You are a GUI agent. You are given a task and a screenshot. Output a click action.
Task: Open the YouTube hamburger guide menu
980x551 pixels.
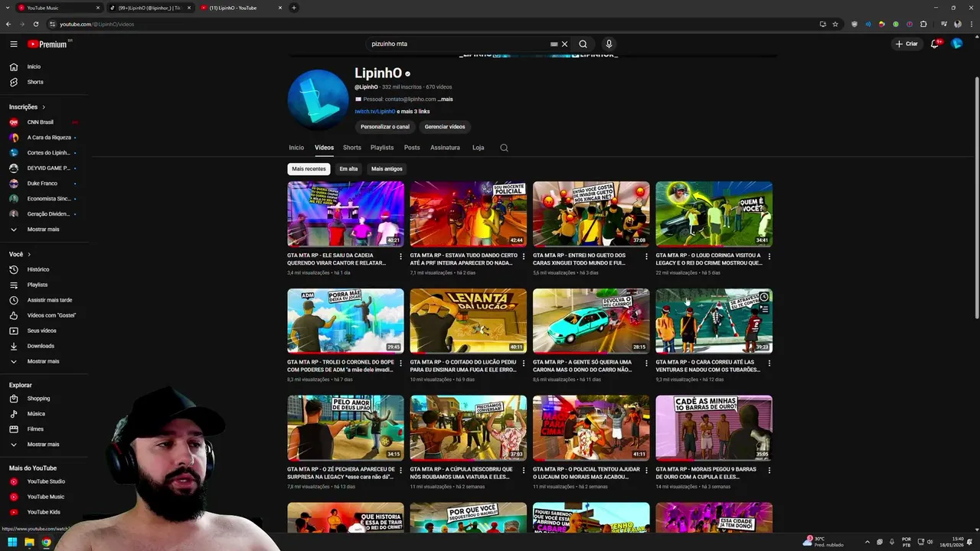coord(14,44)
